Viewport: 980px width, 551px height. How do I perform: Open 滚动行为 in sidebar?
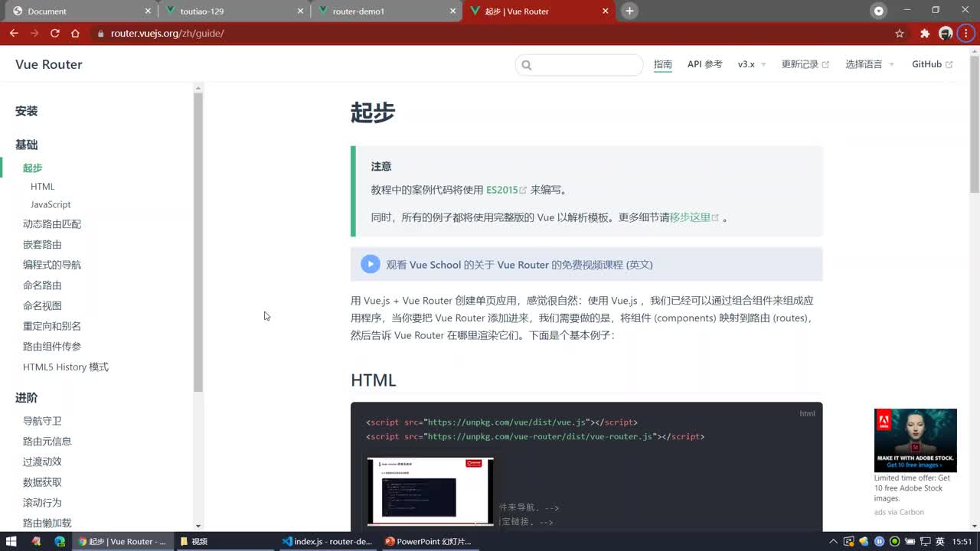42,503
